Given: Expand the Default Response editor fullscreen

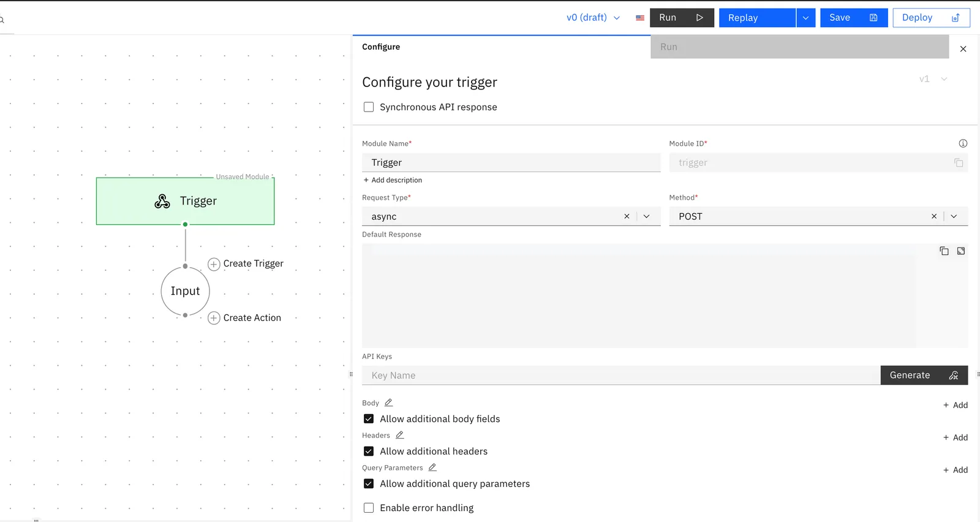Looking at the screenshot, I should click(961, 251).
